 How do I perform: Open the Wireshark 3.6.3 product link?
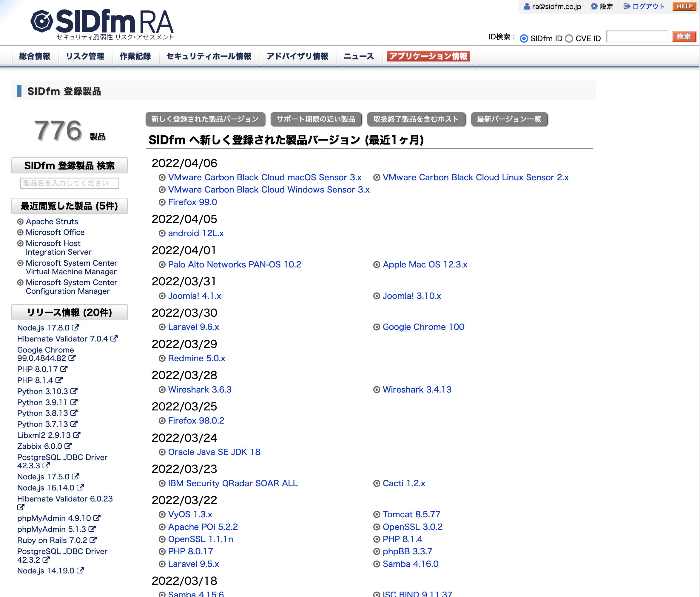click(x=200, y=390)
